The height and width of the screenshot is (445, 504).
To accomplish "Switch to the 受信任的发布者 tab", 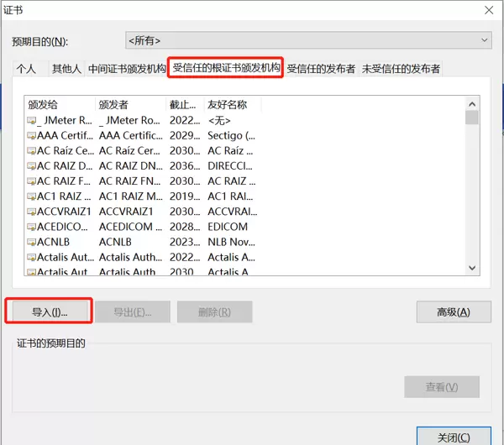I will [x=321, y=69].
